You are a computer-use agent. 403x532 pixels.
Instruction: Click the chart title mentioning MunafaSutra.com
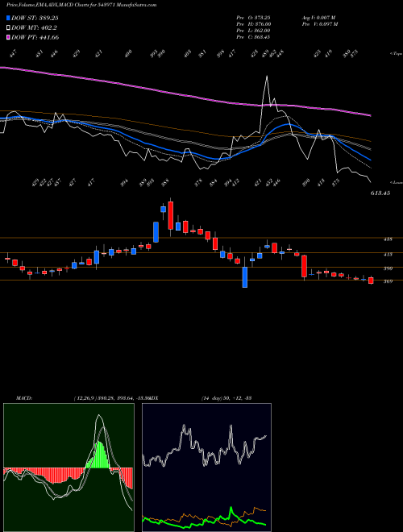pos(81,6)
